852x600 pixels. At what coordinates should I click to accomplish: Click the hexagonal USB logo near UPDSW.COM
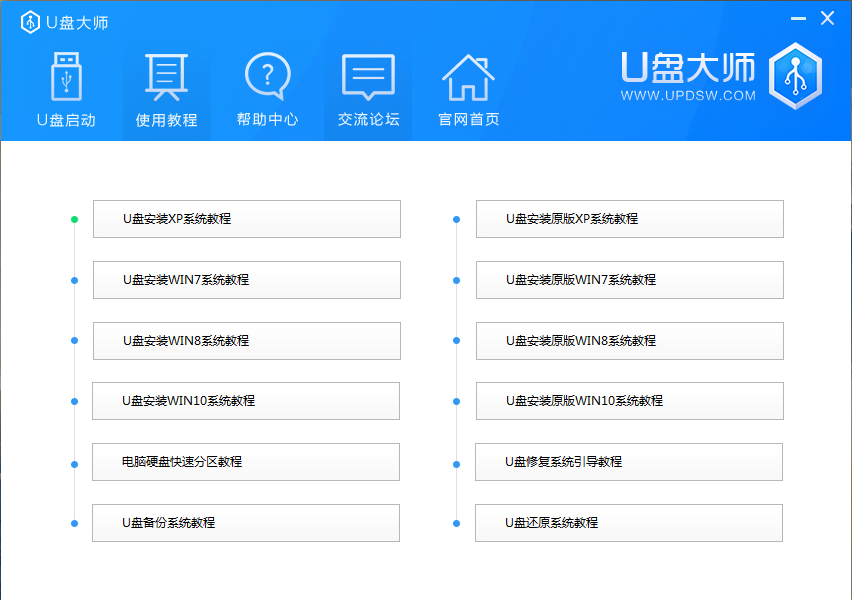click(795, 75)
